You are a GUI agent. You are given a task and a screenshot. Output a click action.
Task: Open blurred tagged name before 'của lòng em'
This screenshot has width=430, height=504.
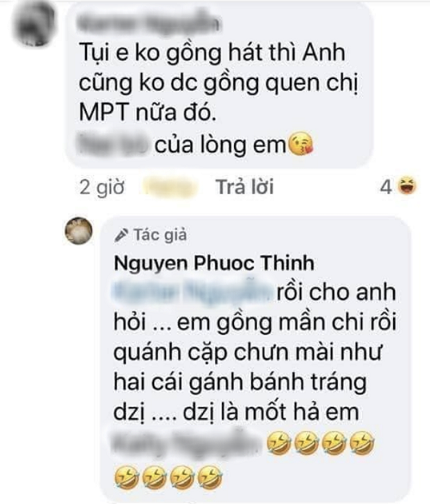click(114, 144)
